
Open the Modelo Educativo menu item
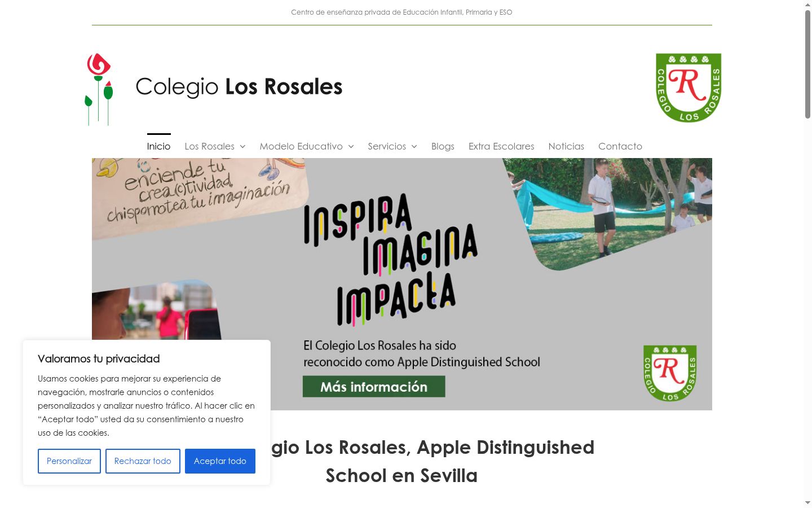pos(301,146)
